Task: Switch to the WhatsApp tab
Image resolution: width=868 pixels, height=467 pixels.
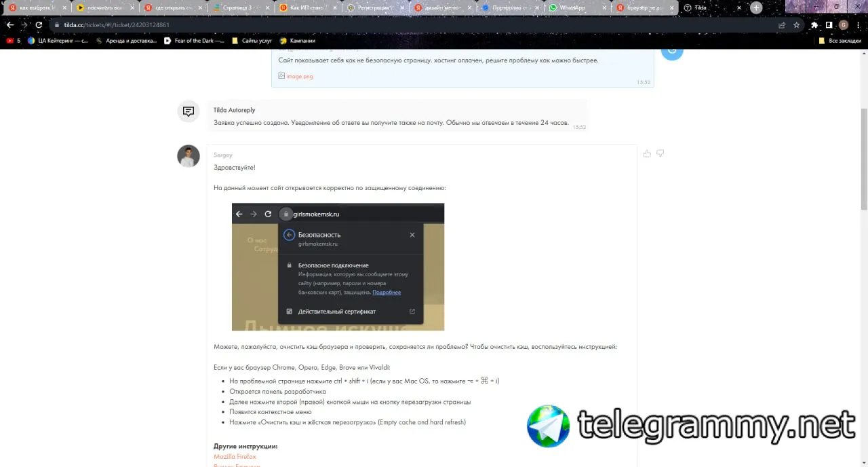Action: pos(577,8)
